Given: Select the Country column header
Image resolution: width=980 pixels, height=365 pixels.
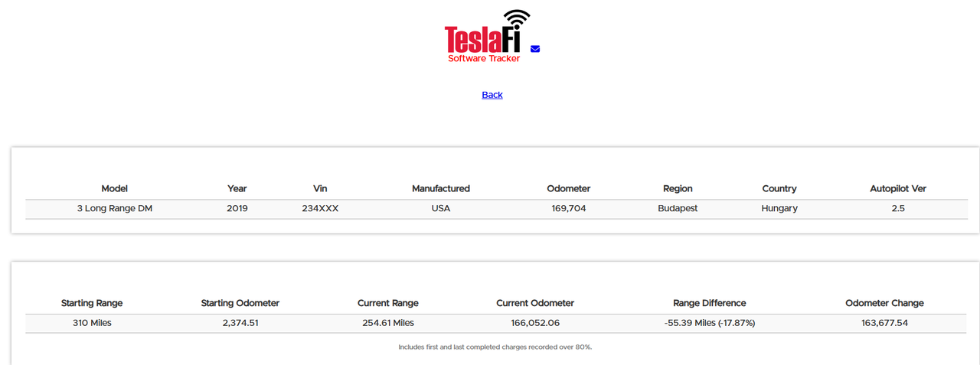Looking at the screenshot, I should tap(779, 189).
